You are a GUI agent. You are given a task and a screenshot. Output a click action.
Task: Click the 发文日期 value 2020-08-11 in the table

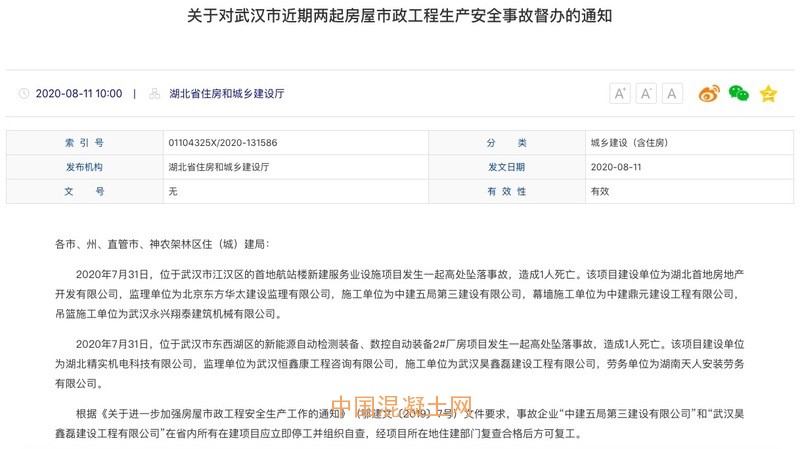616,167
